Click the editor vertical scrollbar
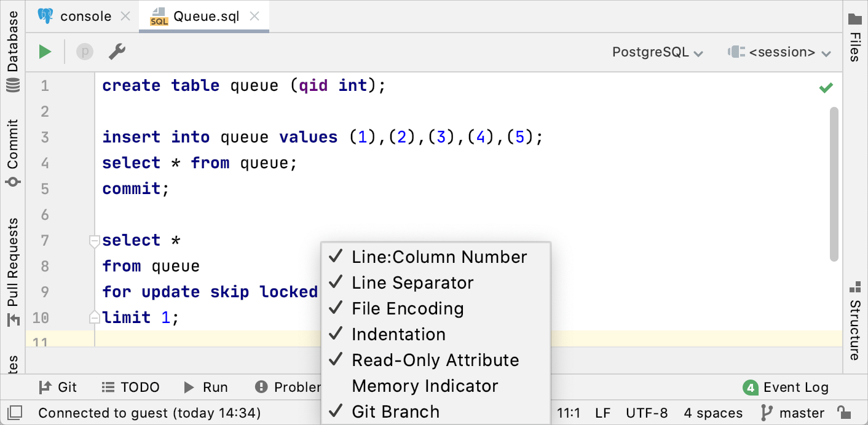This screenshot has width=868, height=425. point(834,184)
